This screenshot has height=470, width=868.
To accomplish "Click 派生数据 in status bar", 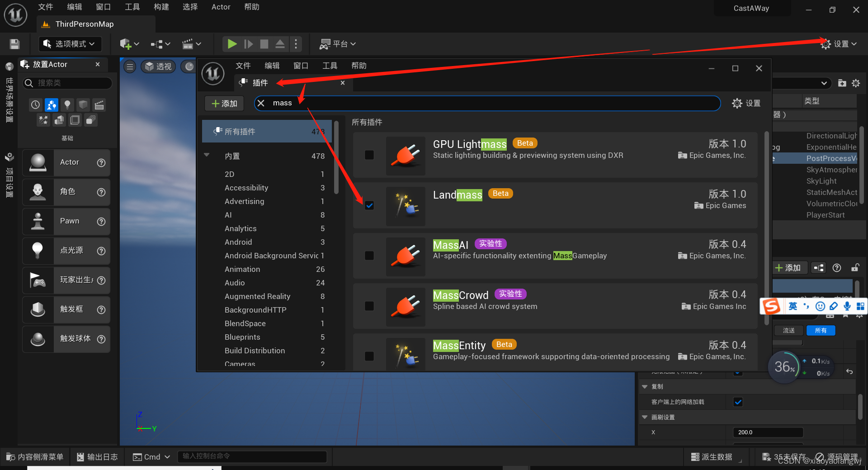I will point(712,457).
